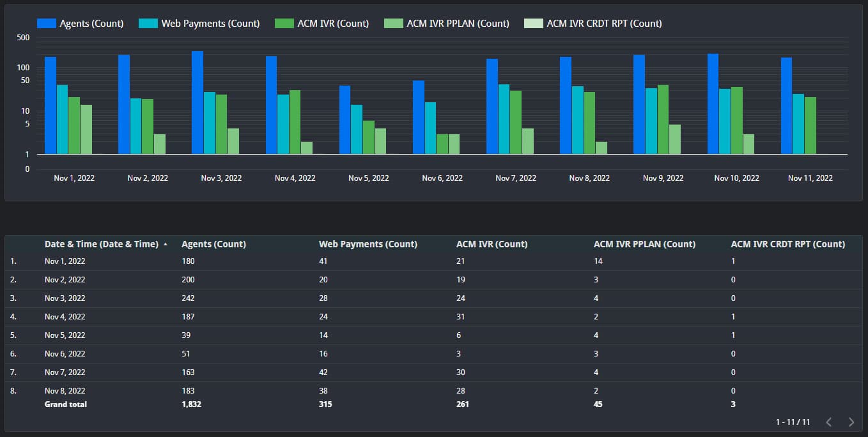Click Agents value 163 in table
Viewport: 868px width, 437px height.
pyautogui.click(x=188, y=372)
